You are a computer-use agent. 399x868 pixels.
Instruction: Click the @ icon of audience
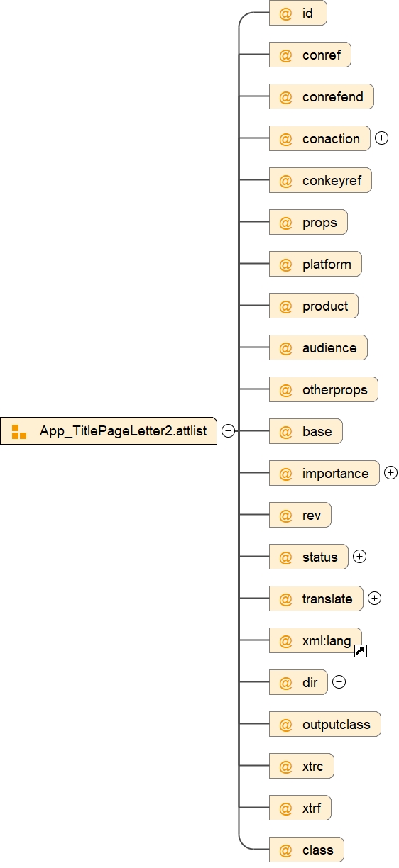coord(286,348)
